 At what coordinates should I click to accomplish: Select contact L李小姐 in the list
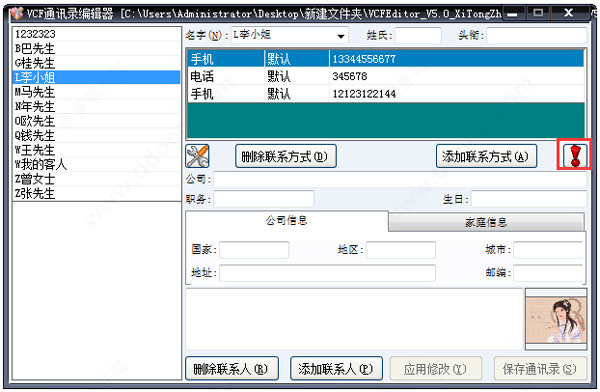(x=96, y=77)
